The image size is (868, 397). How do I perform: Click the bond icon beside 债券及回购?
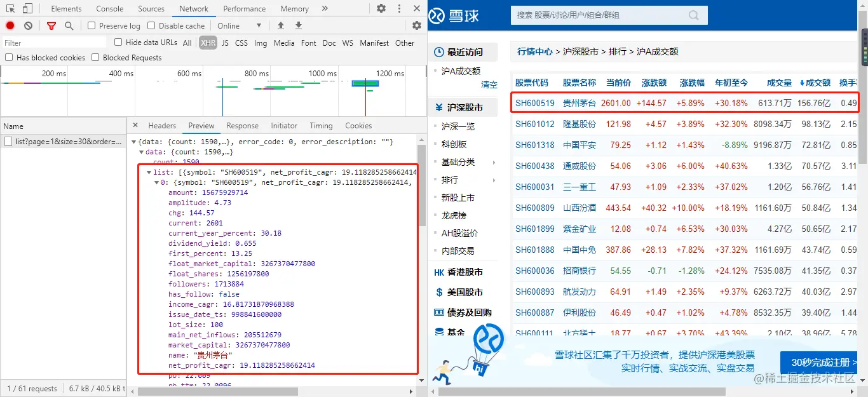pos(439,313)
